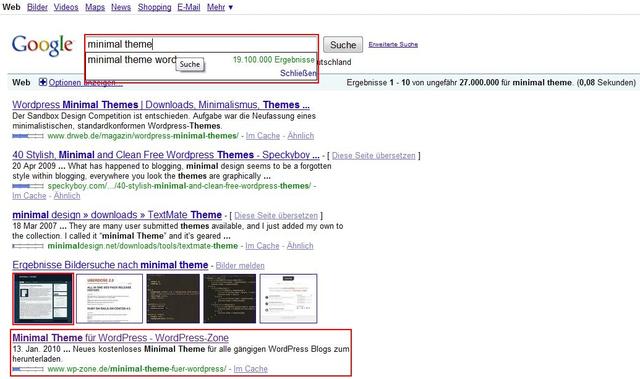Go to Maps in the top bar
The image size is (640, 379).
point(95,7)
